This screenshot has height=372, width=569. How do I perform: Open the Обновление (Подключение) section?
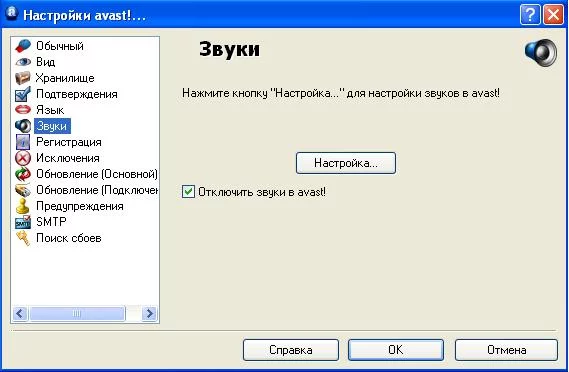click(x=97, y=190)
